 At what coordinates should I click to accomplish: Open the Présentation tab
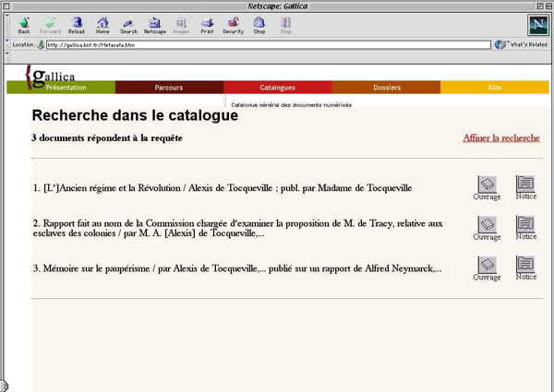[61, 87]
